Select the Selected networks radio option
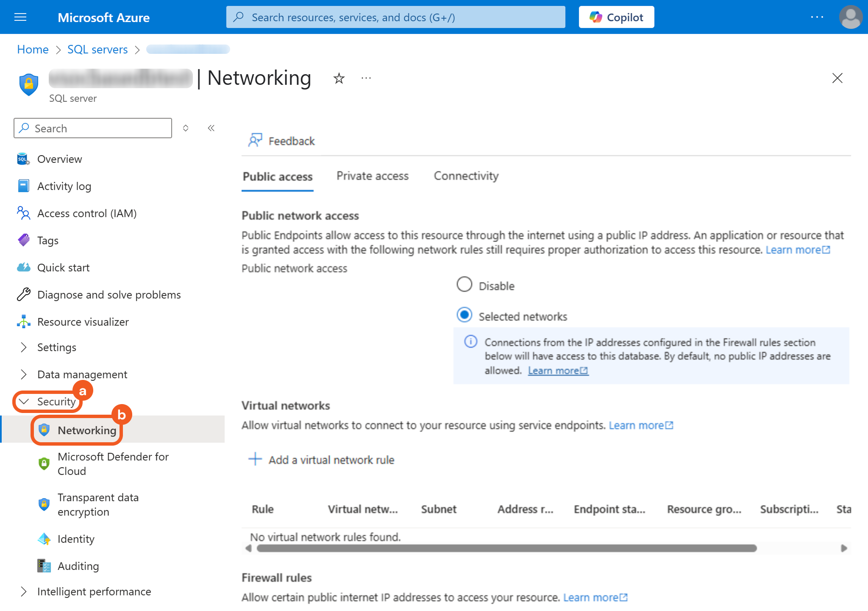 (464, 315)
